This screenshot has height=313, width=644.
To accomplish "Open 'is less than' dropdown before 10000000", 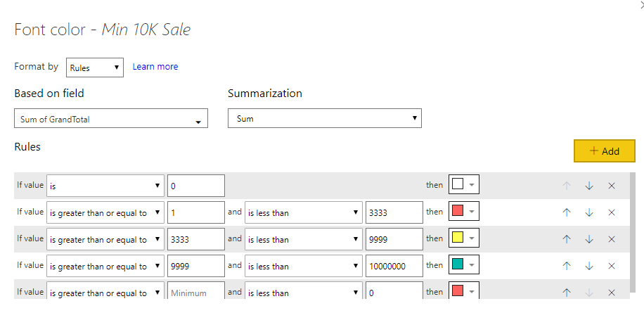I will coord(304,266).
